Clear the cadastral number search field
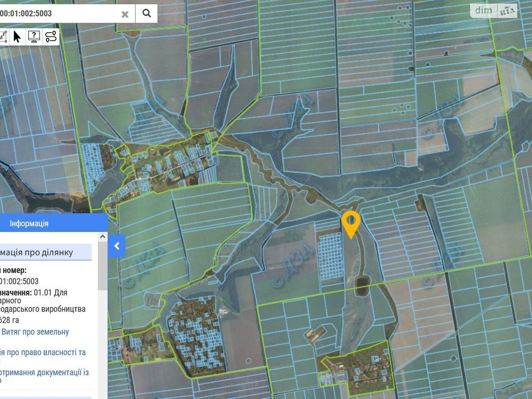Screen dimensions: 532x399 [x=125, y=14]
